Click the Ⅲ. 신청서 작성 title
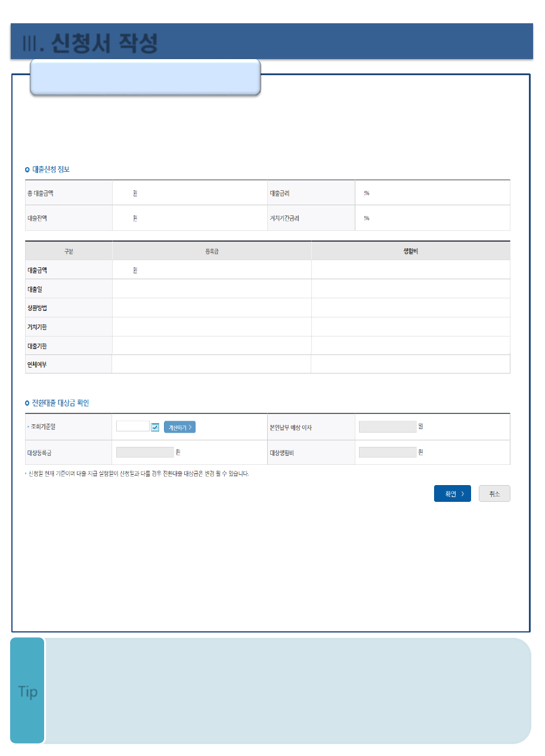Viewport: 545px width, 756px height. (90, 43)
